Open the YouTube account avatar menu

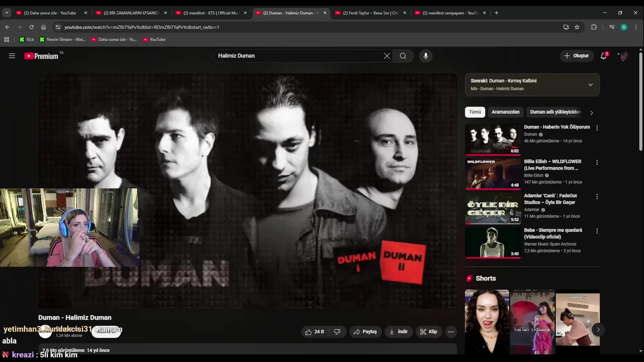(x=623, y=56)
